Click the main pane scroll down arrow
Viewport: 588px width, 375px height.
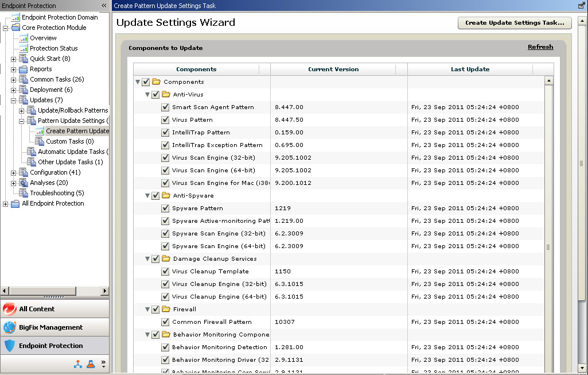(x=582, y=368)
